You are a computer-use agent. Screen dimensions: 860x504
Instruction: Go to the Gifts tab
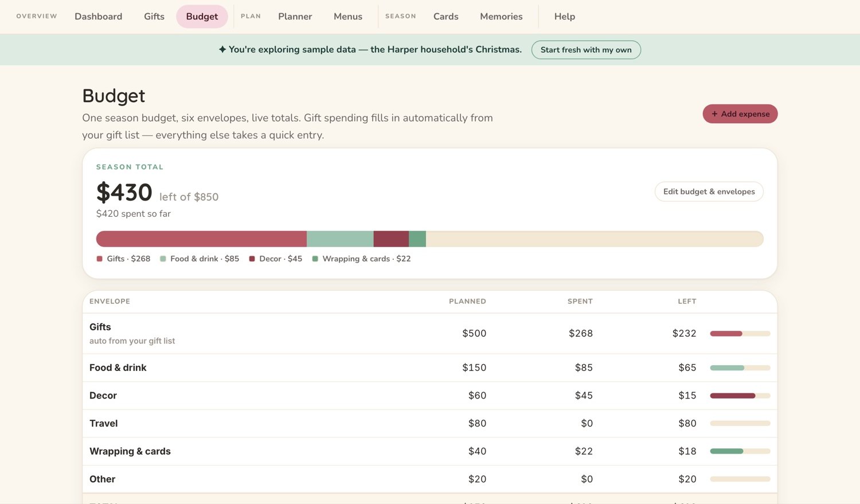pos(154,17)
